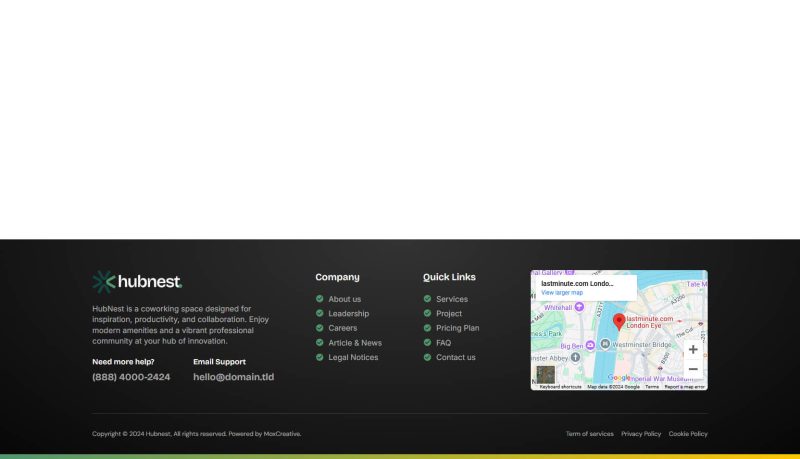Click the red London Eye map pin
800x459 pixels.
click(x=619, y=321)
